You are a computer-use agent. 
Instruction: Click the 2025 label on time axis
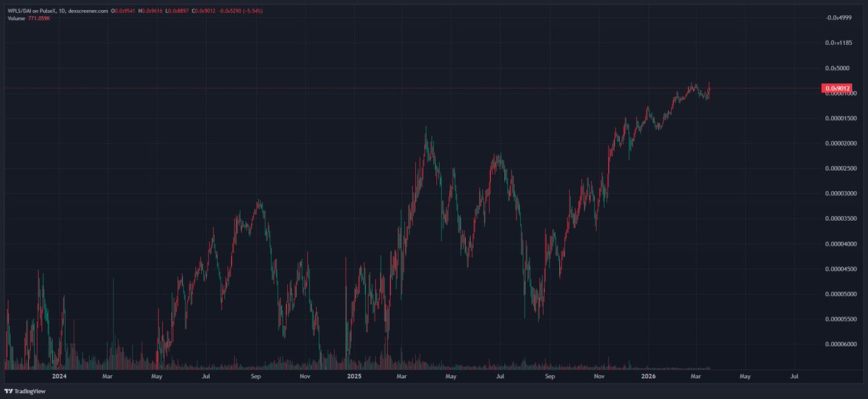pyautogui.click(x=354, y=377)
